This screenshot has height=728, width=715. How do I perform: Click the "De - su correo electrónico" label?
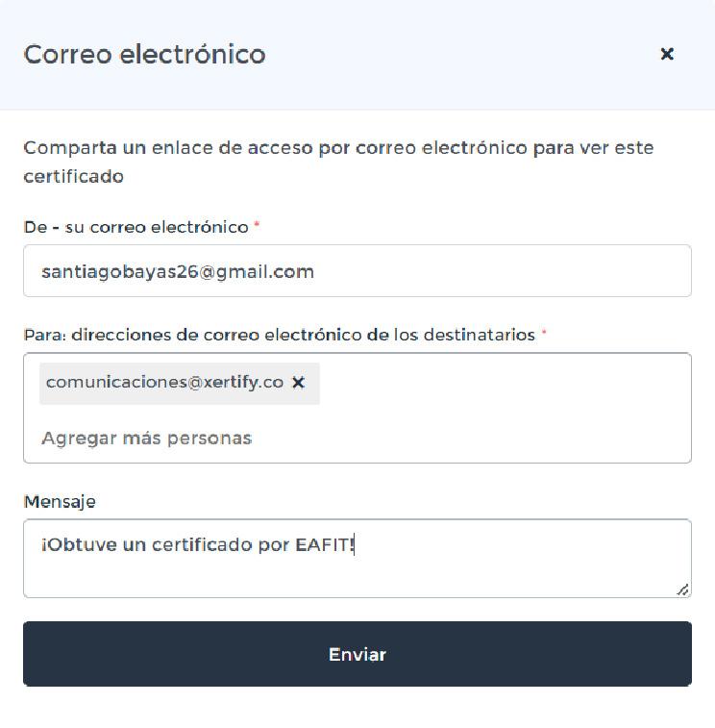tap(136, 227)
